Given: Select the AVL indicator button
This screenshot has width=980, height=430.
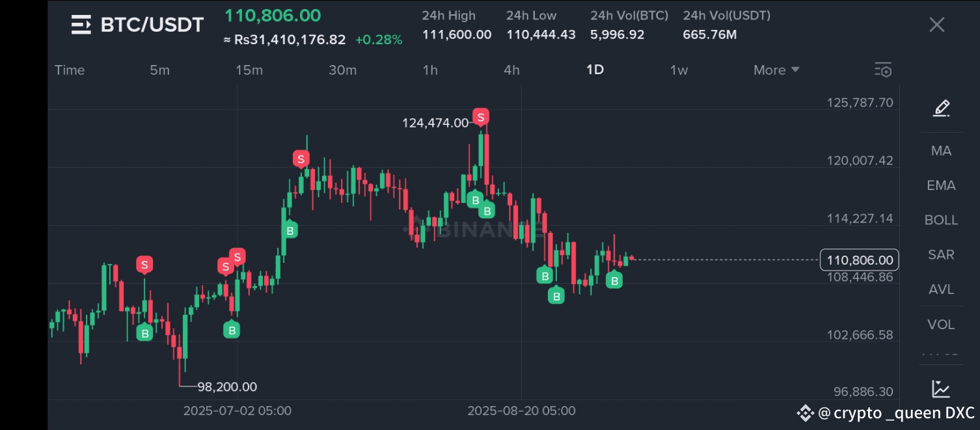Looking at the screenshot, I should [x=941, y=289].
